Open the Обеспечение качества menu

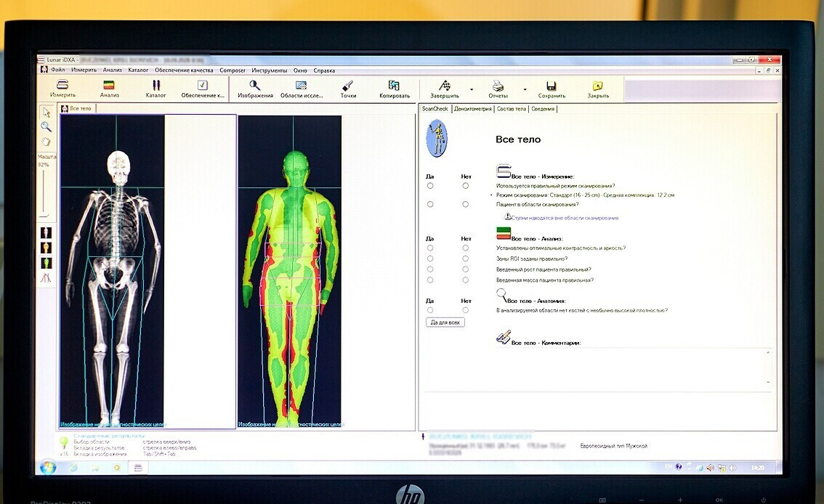point(184,70)
